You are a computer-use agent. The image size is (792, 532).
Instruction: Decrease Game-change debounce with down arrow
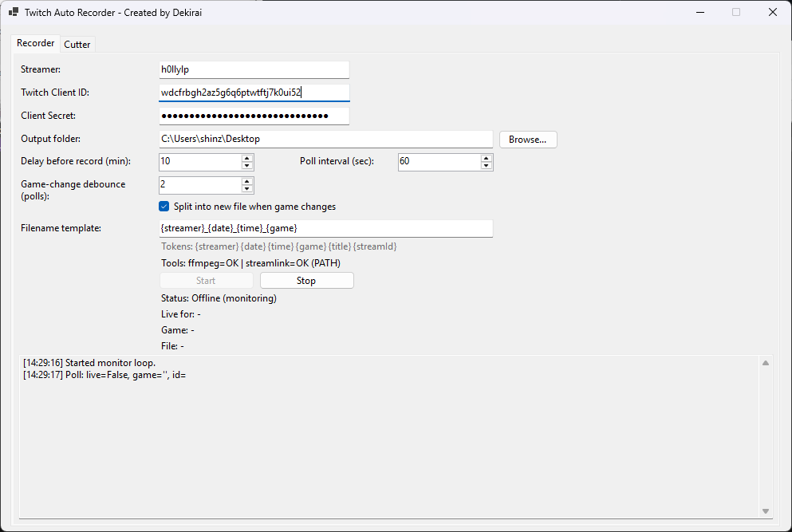pyautogui.click(x=247, y=189)
